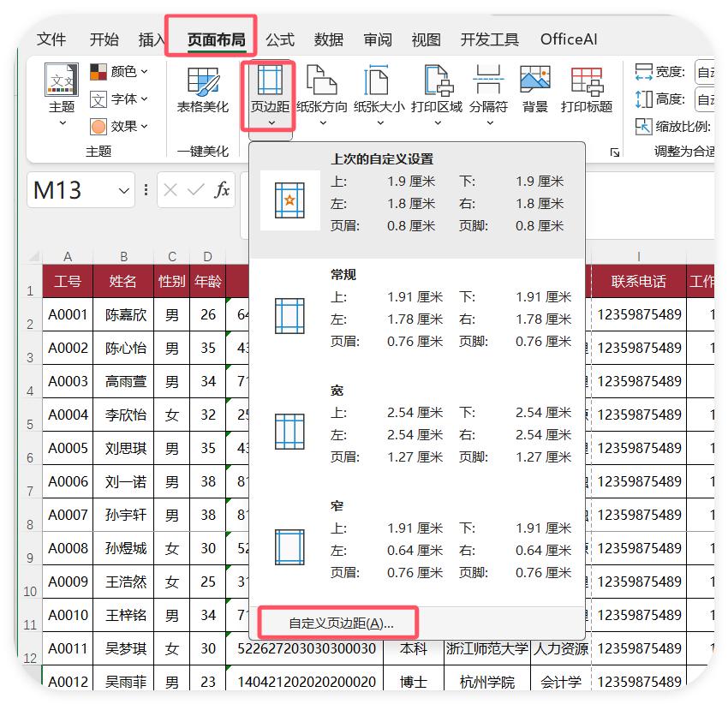Open the 高度 height combo box
Viewport: 728px width, 704px height.
(x=705, y=99)
